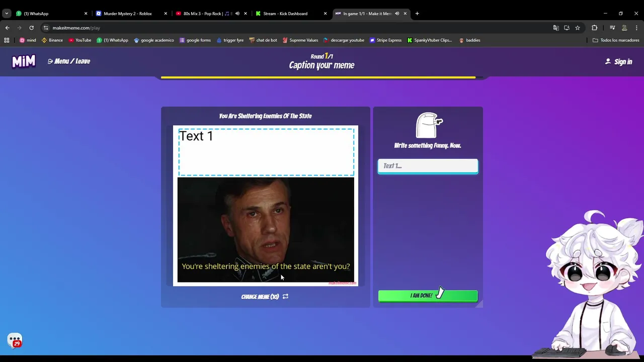Select the Text 1 box on meme

coord(266,152)
